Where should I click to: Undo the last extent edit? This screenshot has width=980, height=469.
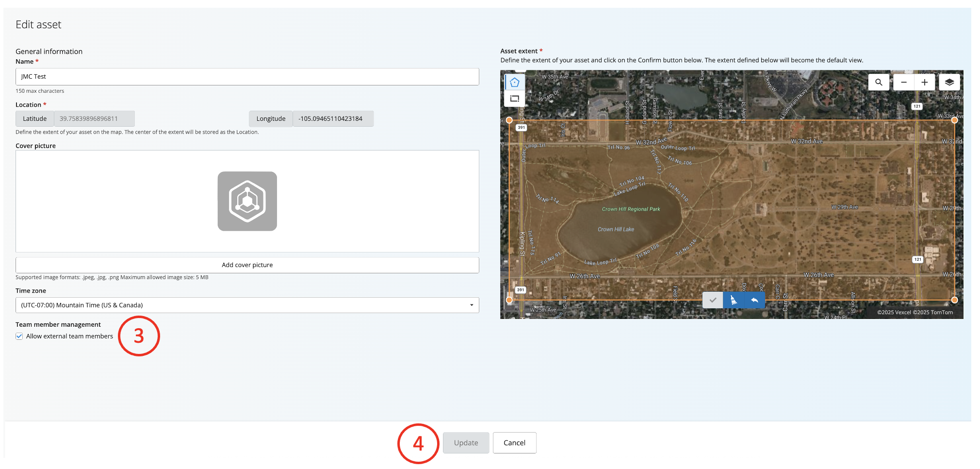pyautogui.click(x=754, y=300)
